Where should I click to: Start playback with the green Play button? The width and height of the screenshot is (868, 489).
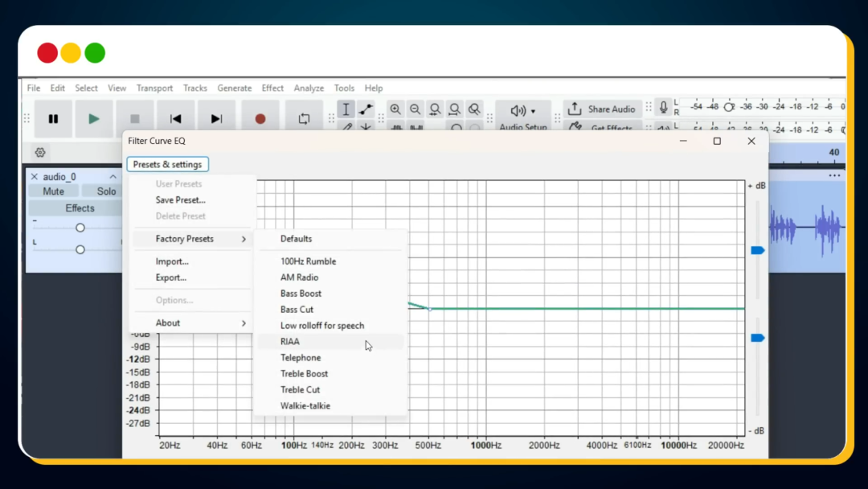click(94, 119)
